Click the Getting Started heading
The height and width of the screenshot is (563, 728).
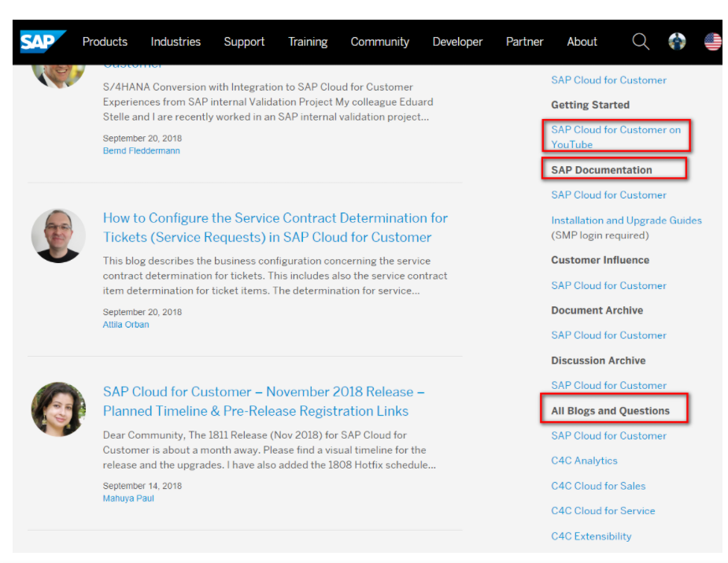590,105
